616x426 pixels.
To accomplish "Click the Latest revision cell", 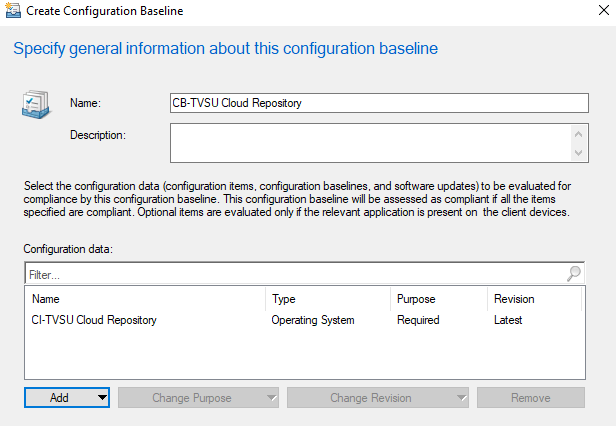I will pyautogui.click(x=508, y=320).
